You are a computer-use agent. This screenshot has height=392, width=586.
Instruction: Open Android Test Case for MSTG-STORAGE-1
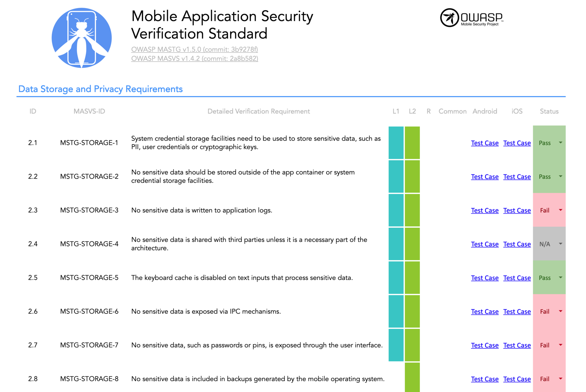tap(485, 143)
